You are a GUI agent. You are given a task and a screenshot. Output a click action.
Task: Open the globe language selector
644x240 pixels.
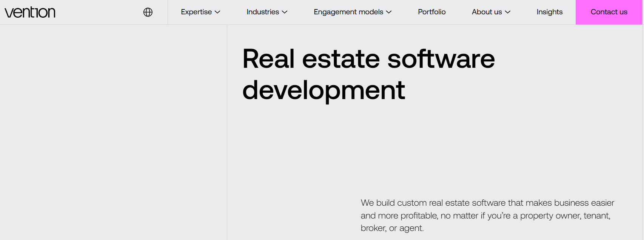(148, 12)
